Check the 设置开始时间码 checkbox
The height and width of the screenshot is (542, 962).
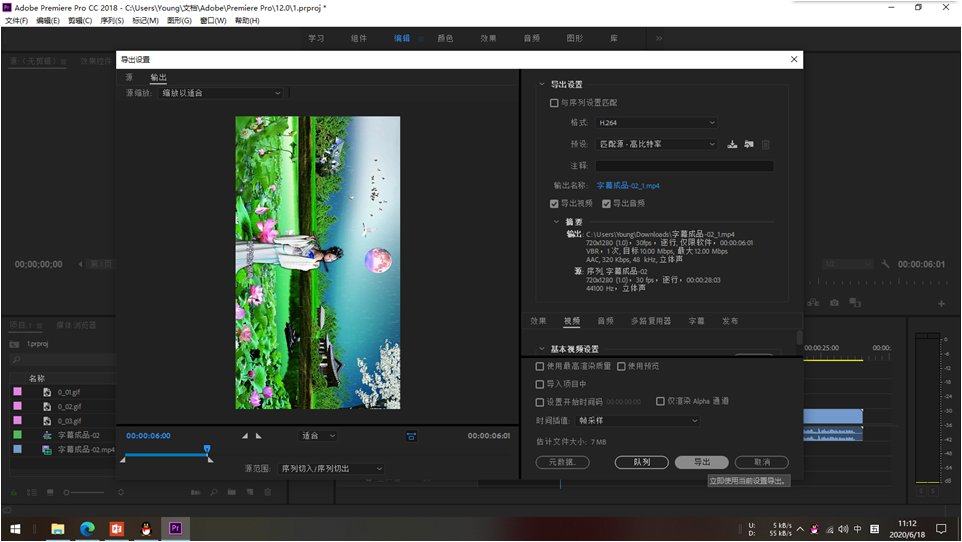540,402
